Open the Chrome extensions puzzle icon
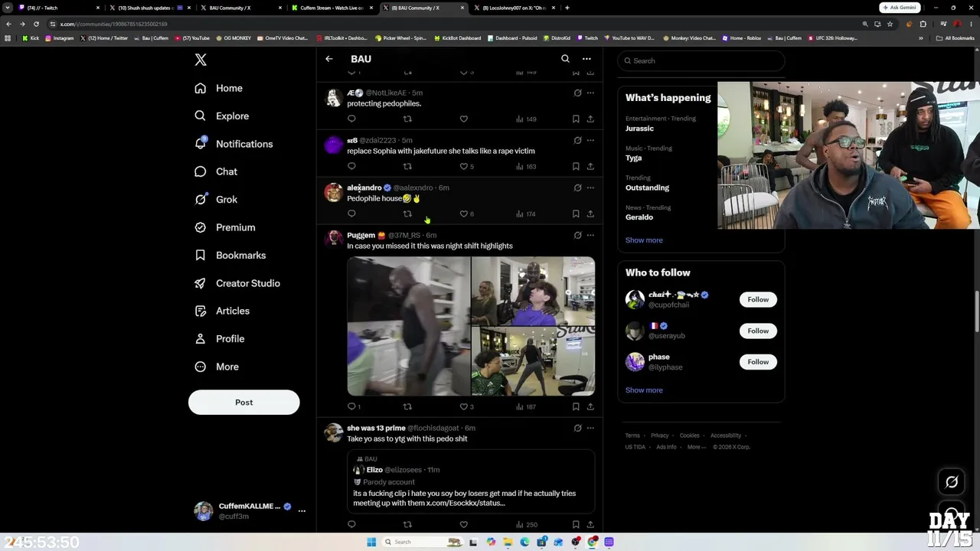The width and height of the screenshot is (980, 551). tap(923, 24)
